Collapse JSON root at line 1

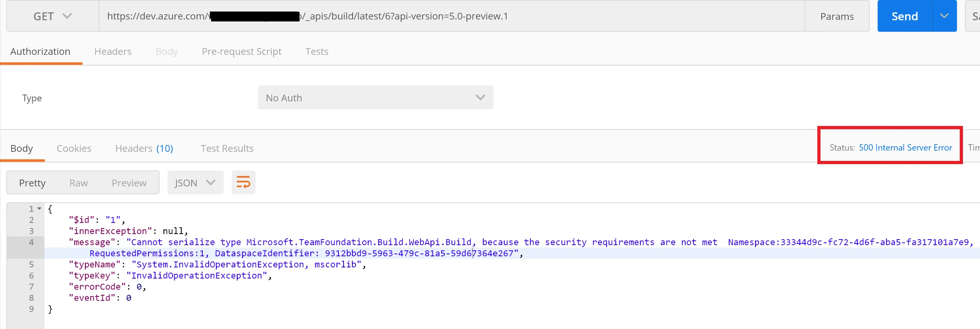(39, 209)
